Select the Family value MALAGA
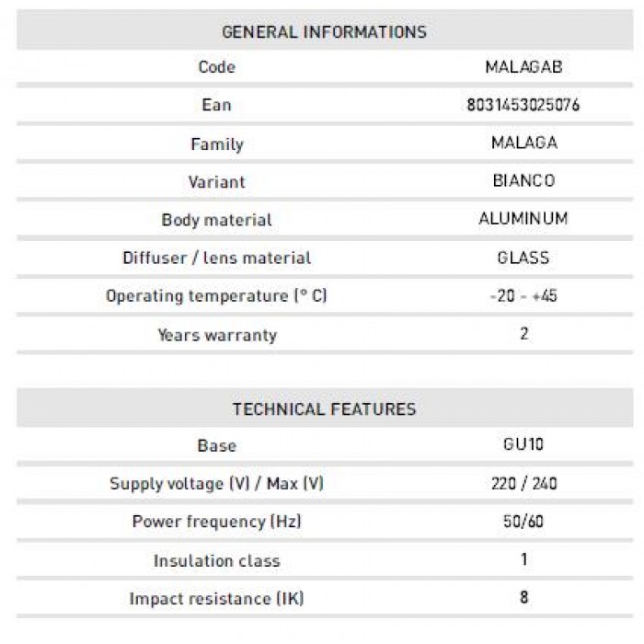644x644 pixels. pos(523,143)
